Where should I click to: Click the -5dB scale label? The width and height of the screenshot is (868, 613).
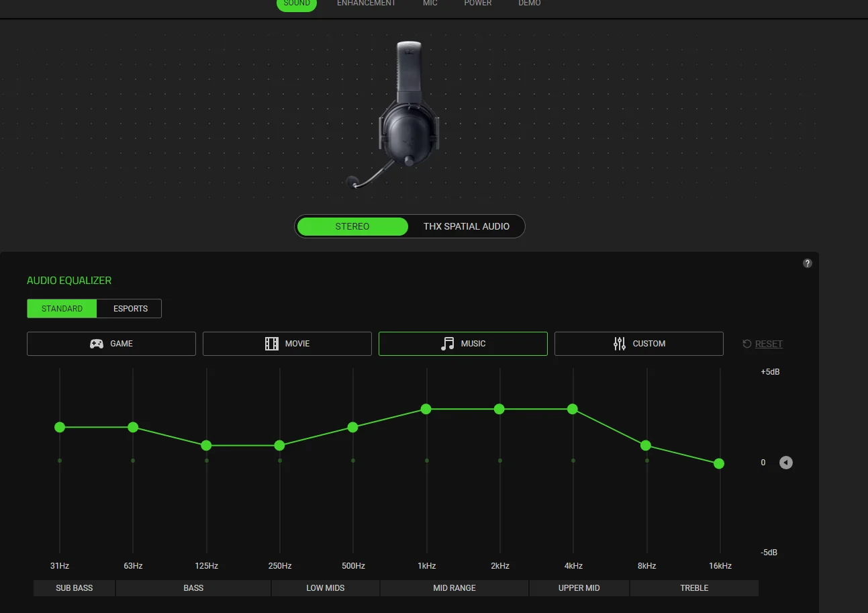click(769, 553)
